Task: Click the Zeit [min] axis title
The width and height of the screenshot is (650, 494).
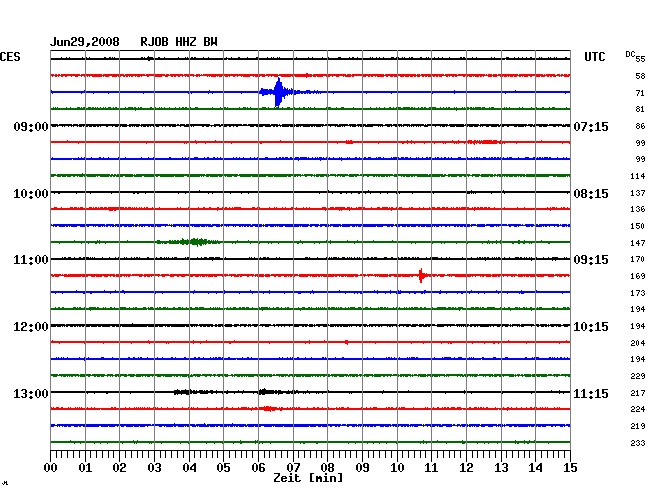Action: (308, 478)
